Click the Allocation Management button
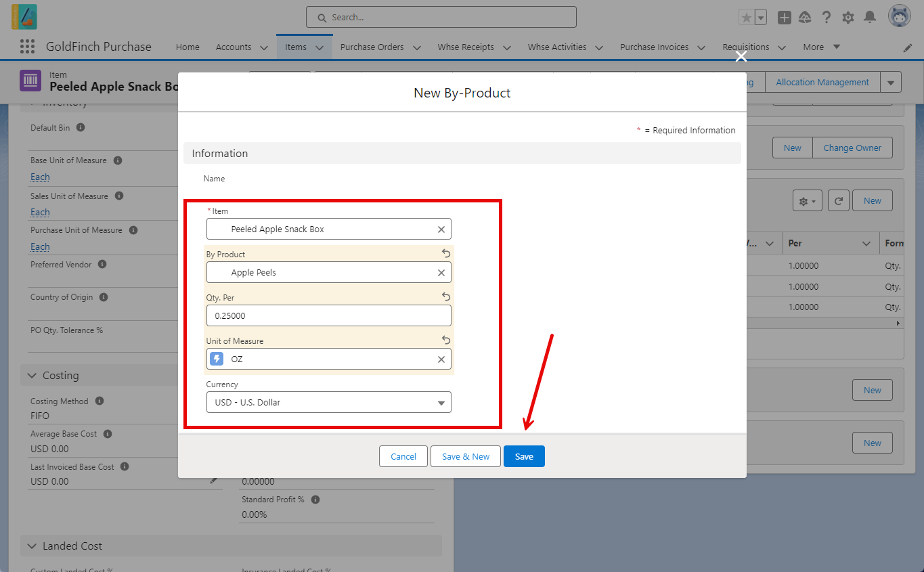The height and width of the screenshot is (572, 924). pos(822,82)
